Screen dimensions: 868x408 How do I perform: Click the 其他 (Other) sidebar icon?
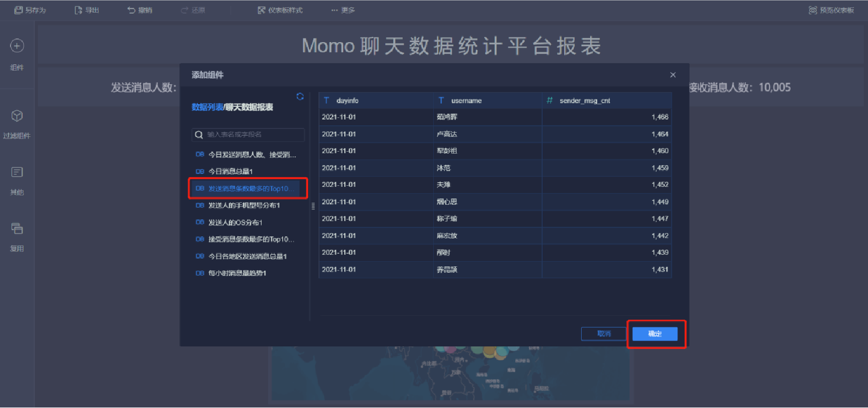(17, 172)
